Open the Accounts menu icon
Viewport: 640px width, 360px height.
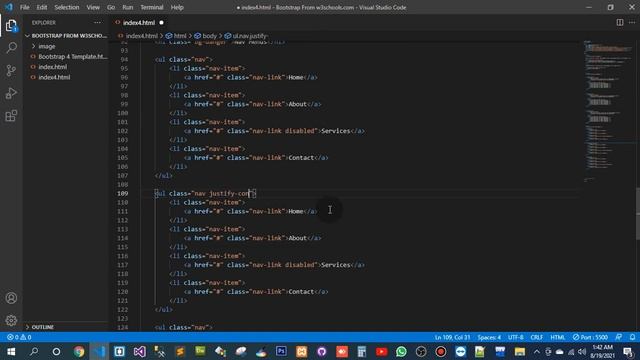tap(11, 298)
